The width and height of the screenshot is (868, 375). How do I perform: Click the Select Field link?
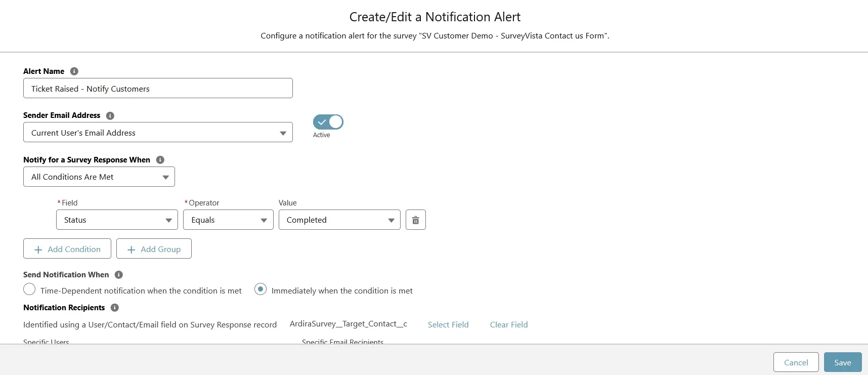[x=448, y=324]
